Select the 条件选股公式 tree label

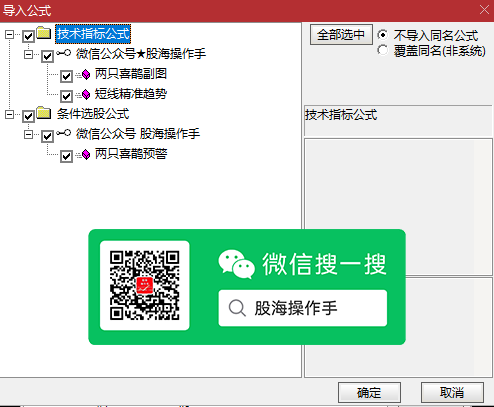pos(93,114)
